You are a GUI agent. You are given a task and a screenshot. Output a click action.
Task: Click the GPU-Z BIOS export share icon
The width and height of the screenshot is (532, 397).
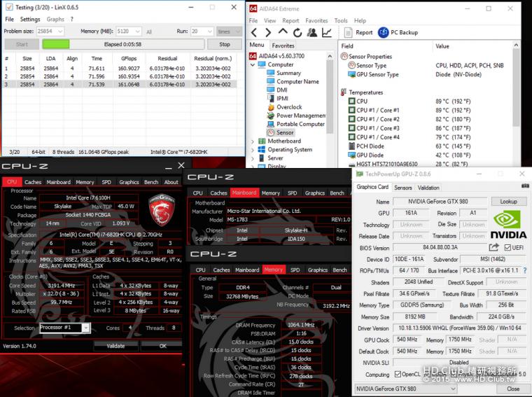pyautogui.click(x=494, y=248)
